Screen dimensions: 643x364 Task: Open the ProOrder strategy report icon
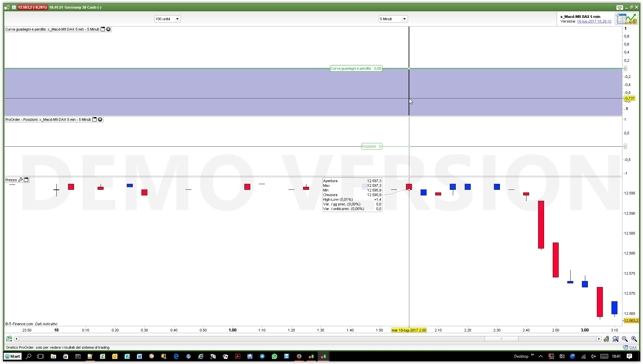point(626,19)
